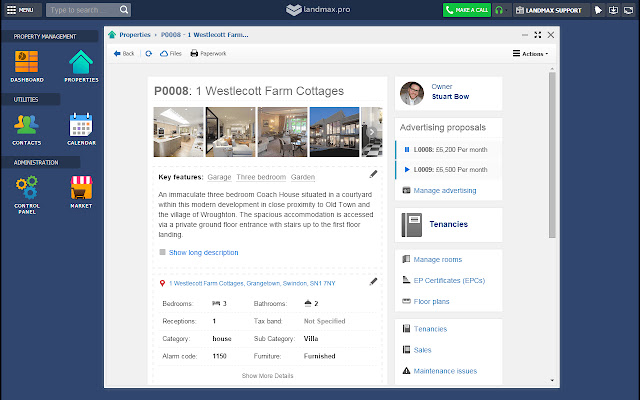Open the Calendar icon
The height and width of the screenshot is (400, 640).
[81, 129]
